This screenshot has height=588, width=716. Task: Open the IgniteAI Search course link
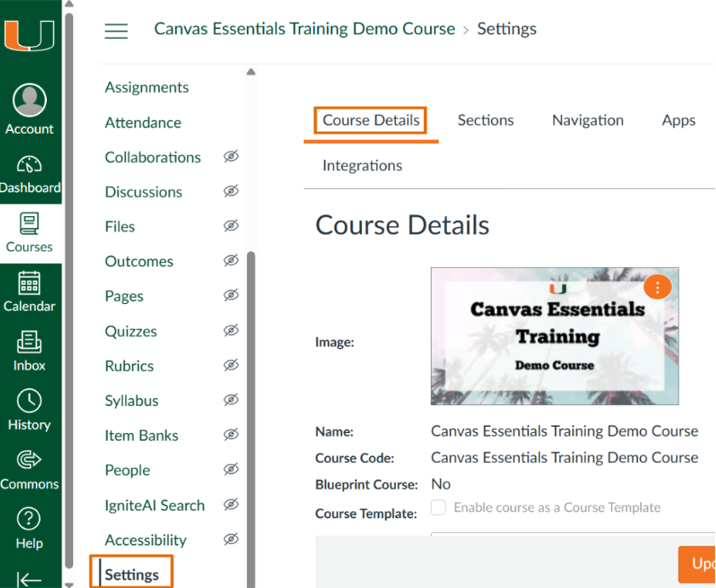tap(154, 505)
